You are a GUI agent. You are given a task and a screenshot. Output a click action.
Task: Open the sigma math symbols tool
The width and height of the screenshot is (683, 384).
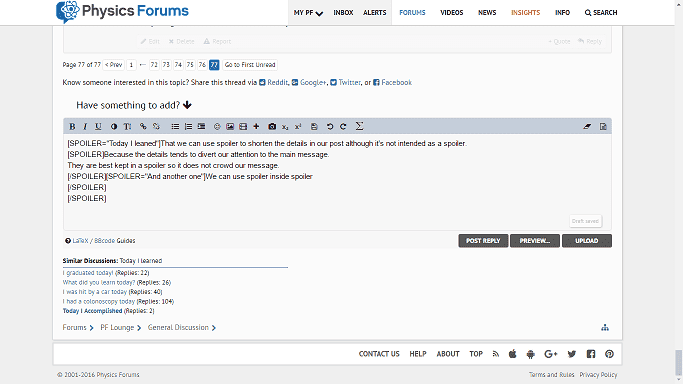(x=359, y=126)
